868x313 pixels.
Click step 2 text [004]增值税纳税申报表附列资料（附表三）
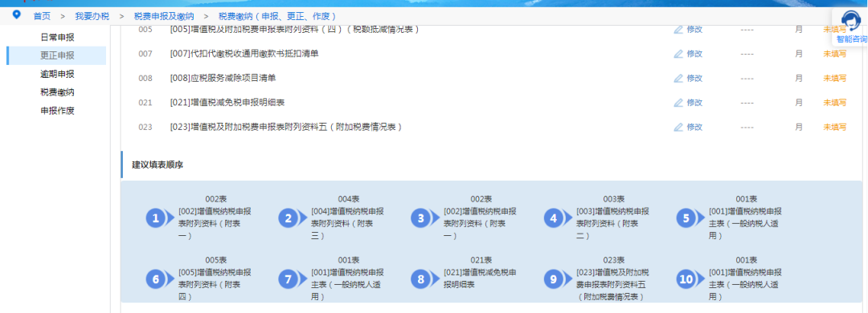tap(348, 223)
